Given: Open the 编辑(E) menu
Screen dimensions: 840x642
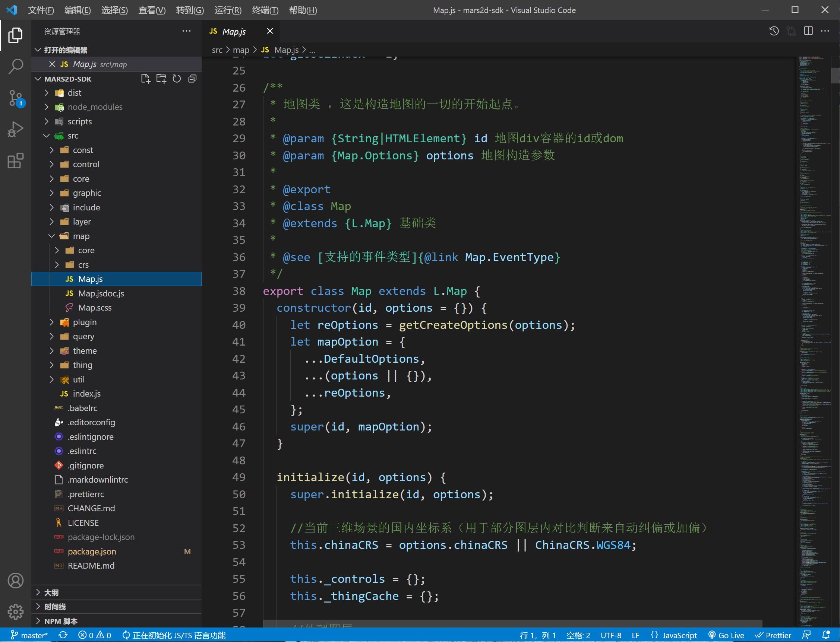Looking at the screenshot, I should coord(78,10).
